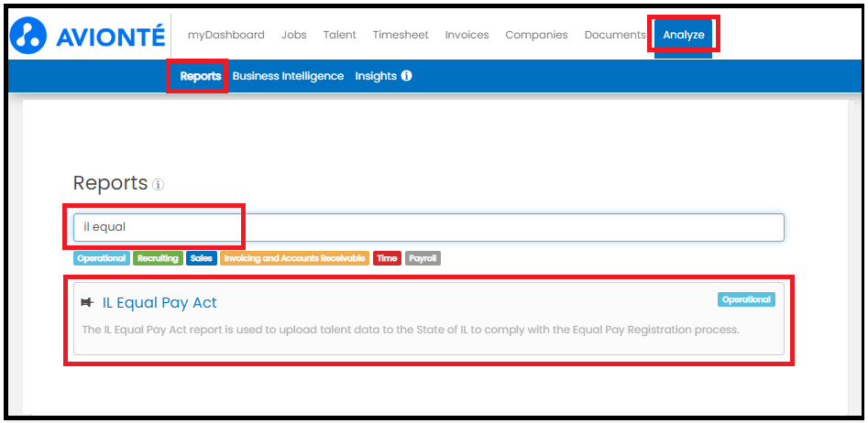
Task: Open the IL Equal Pay Act report
Action: [159, 302]
